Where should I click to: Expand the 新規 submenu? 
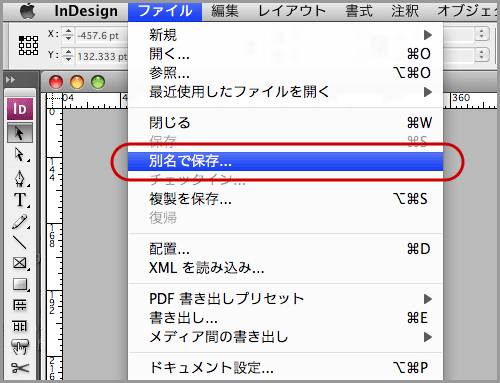286,35
